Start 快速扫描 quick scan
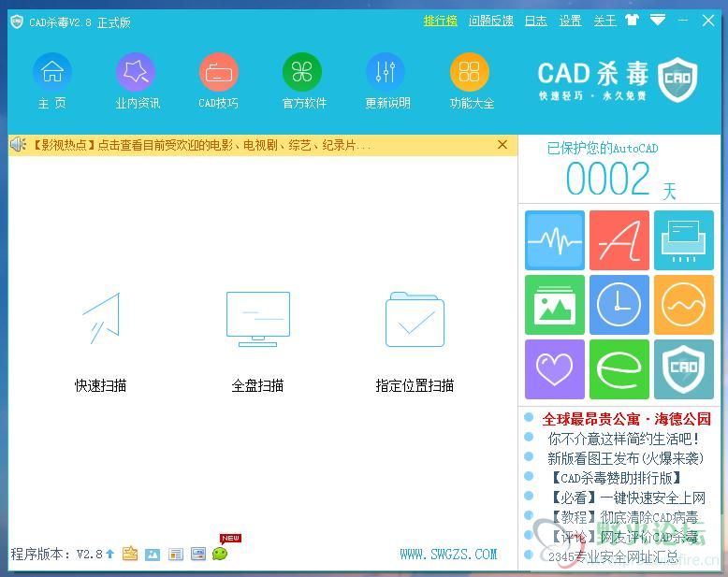The image size is (728, 577). point(101,342)
